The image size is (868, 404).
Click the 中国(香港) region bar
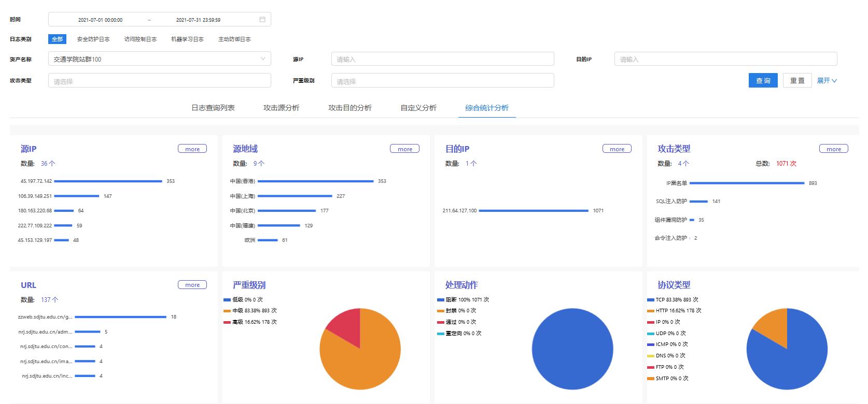coord(315,181)
